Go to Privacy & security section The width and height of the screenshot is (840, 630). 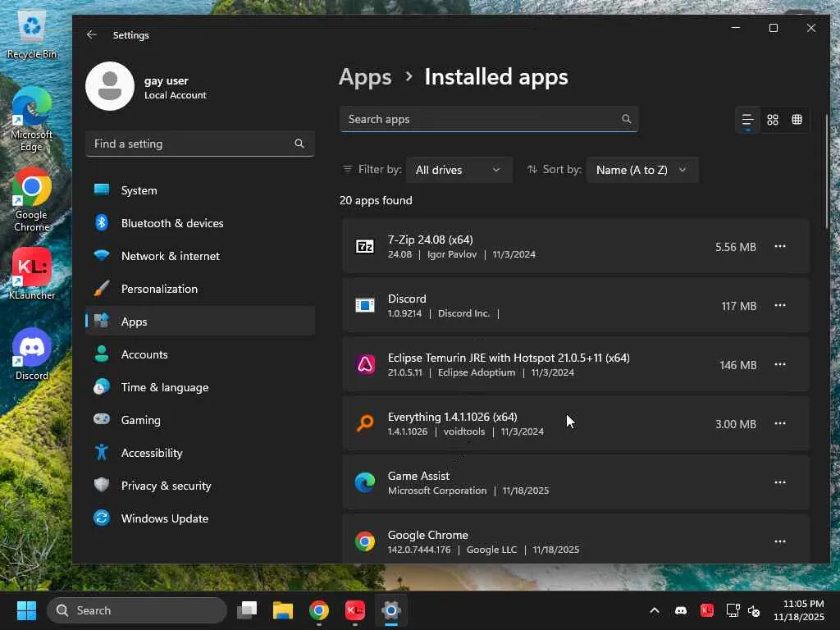click(166, 486)
